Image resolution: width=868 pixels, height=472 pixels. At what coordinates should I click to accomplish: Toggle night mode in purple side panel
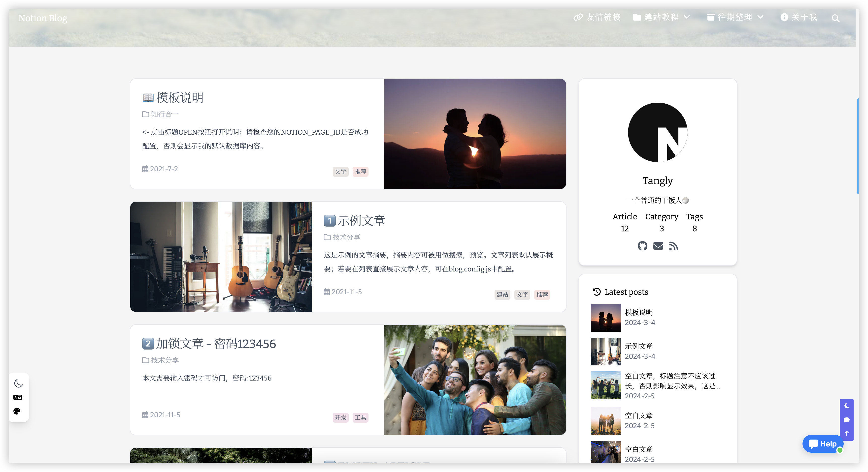[x=846, y=406]
